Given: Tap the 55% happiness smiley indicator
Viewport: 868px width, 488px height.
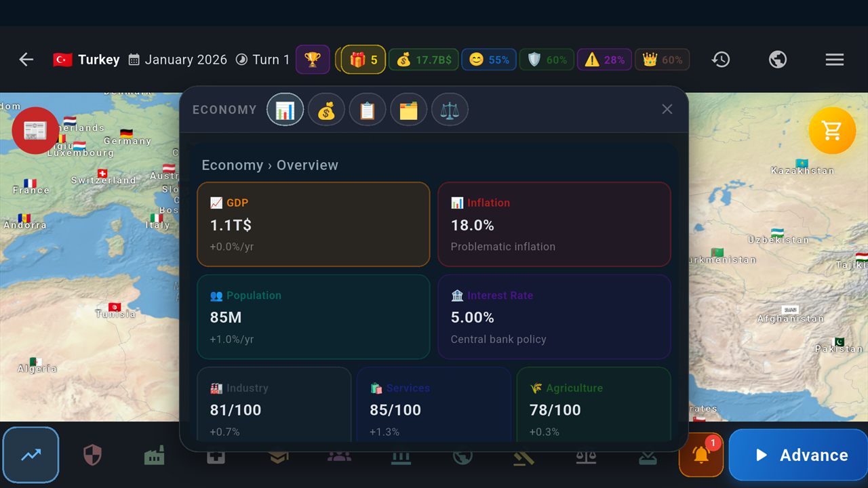Looking at the screenshot, I should point(489,60).
